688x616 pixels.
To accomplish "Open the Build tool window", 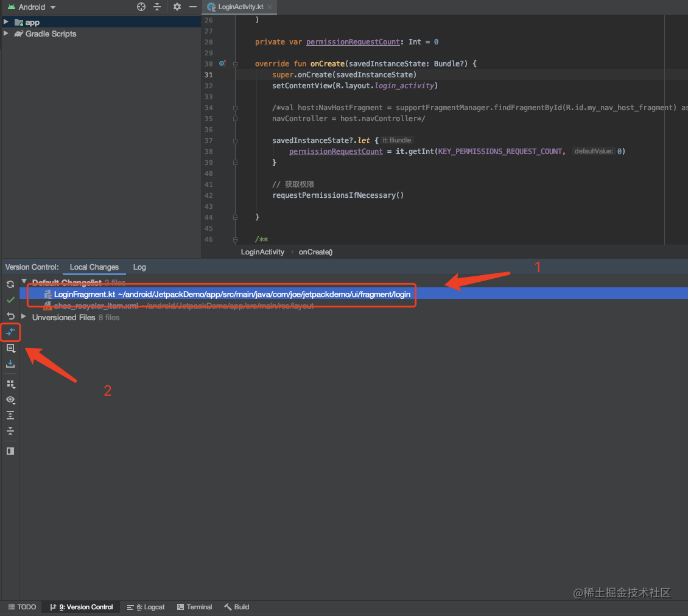I will [237, 607].
